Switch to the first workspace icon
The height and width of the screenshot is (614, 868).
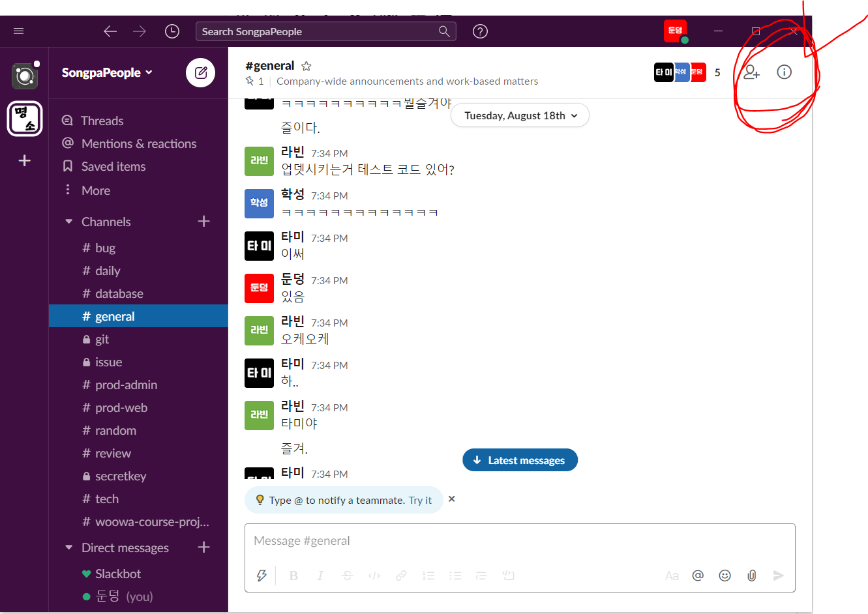[x=25, y=76]
